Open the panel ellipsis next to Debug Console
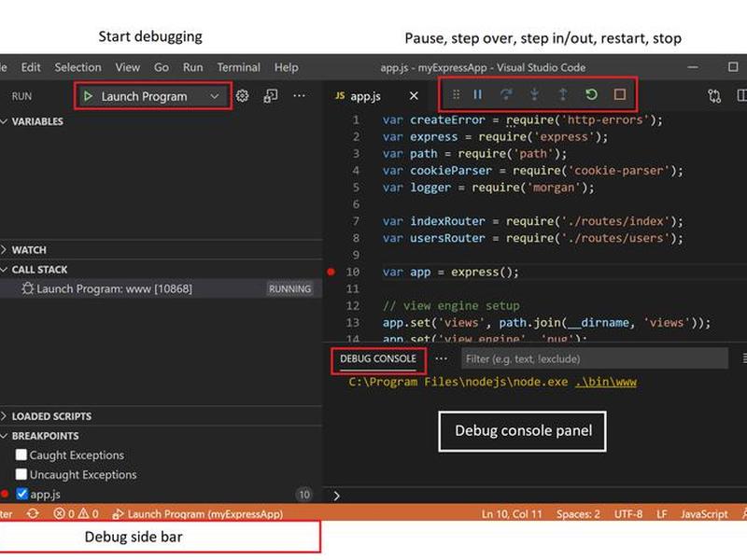This screenshot has width=747, height=560. tap(441, 358)
